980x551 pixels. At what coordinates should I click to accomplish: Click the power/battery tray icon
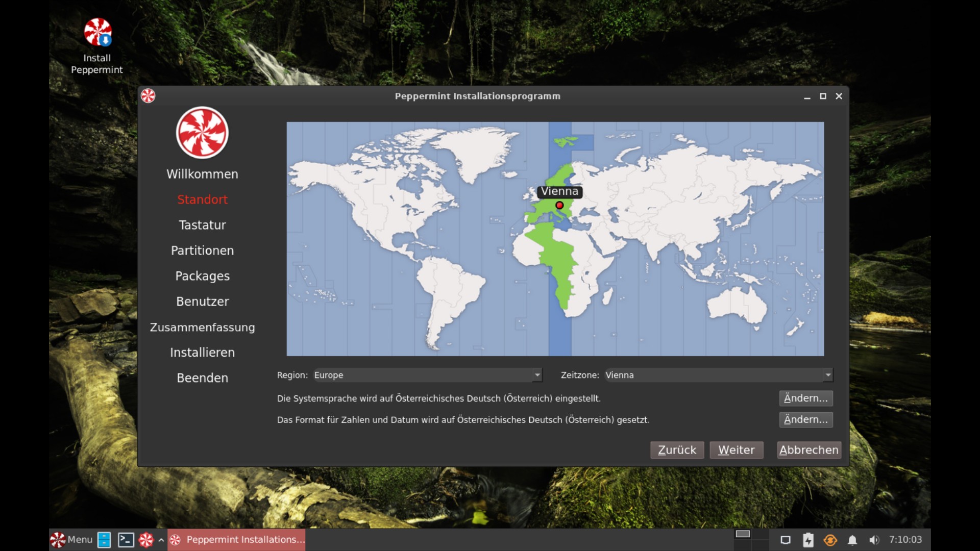click(808, 540)
